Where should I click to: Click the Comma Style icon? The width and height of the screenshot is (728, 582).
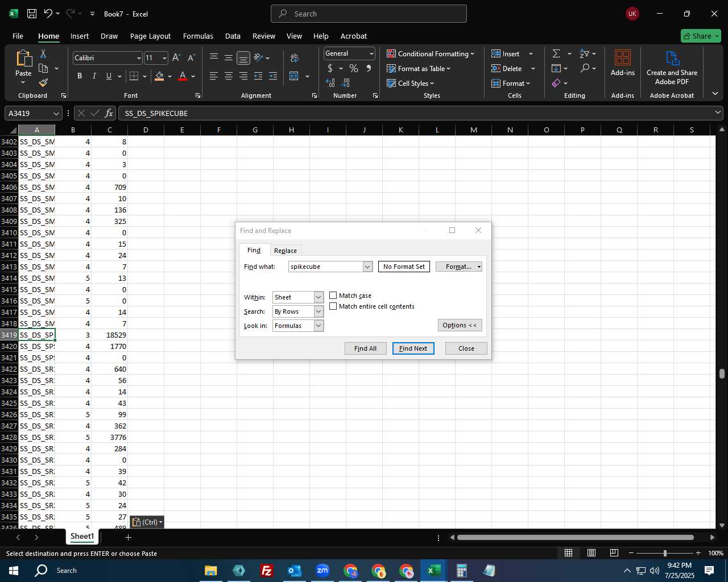[369, 68]
